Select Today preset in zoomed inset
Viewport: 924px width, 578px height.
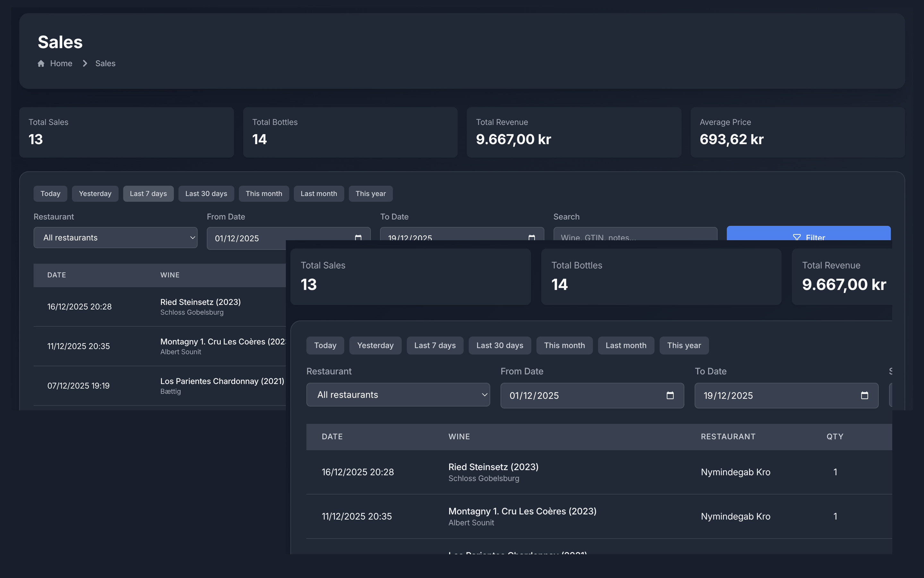click(325, 345)
